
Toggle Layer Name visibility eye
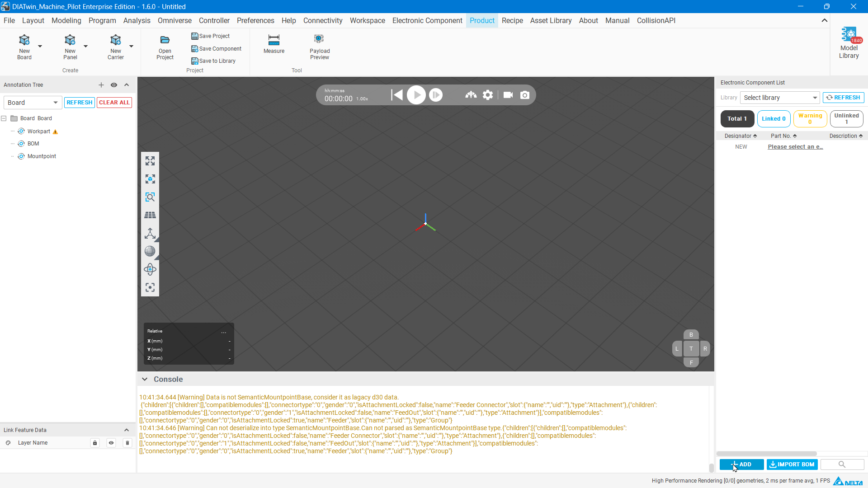(x=111, y=443)
